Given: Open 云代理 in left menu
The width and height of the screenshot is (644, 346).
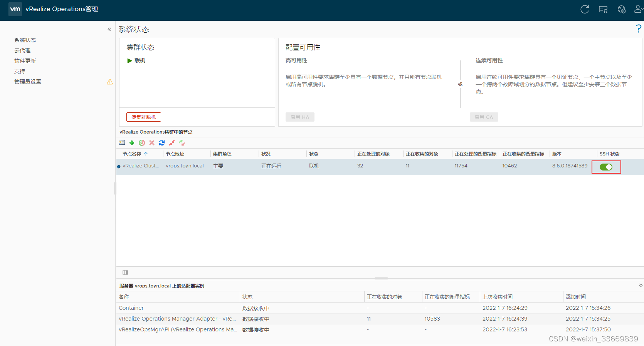Looking at the screenshot, I should tap(22, 50).
